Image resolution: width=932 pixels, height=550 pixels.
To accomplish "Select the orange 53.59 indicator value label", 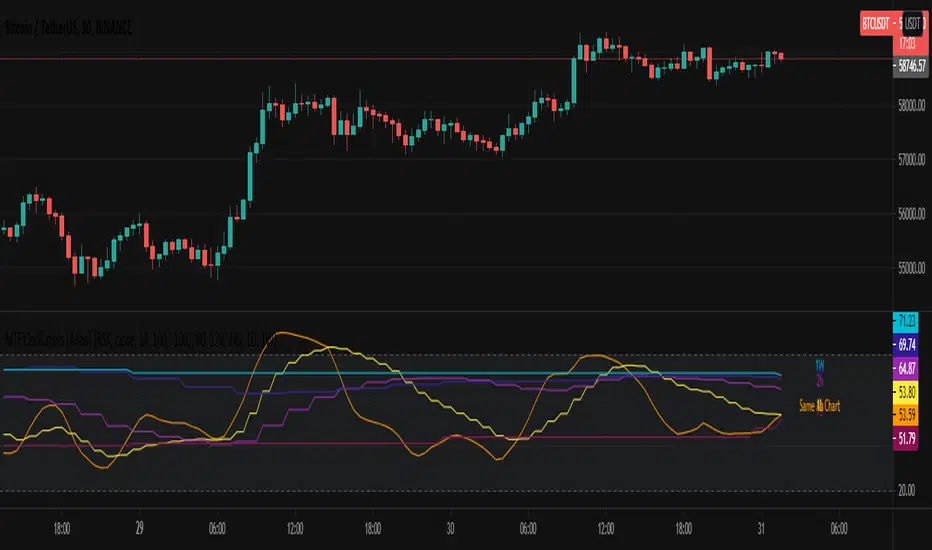I will 906,415.
